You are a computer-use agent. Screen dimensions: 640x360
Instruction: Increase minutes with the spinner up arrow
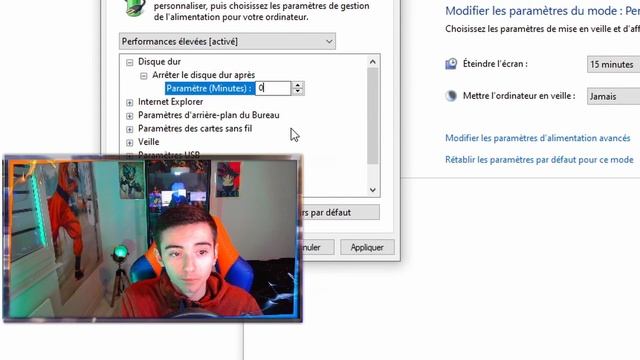pos(298,85)
